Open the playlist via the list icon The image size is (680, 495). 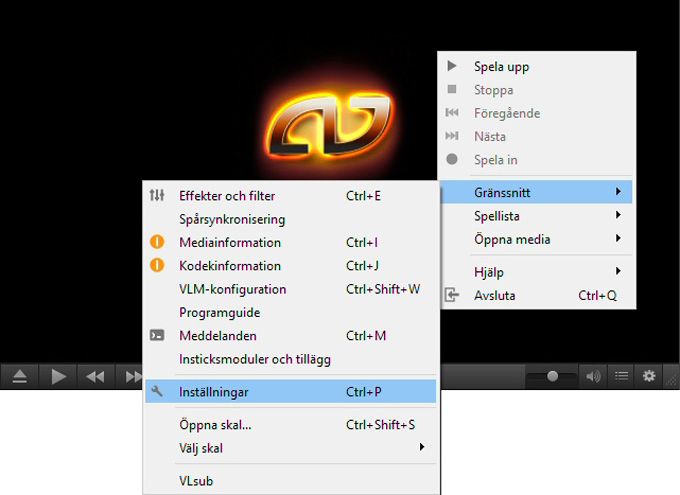coord(621,376)
